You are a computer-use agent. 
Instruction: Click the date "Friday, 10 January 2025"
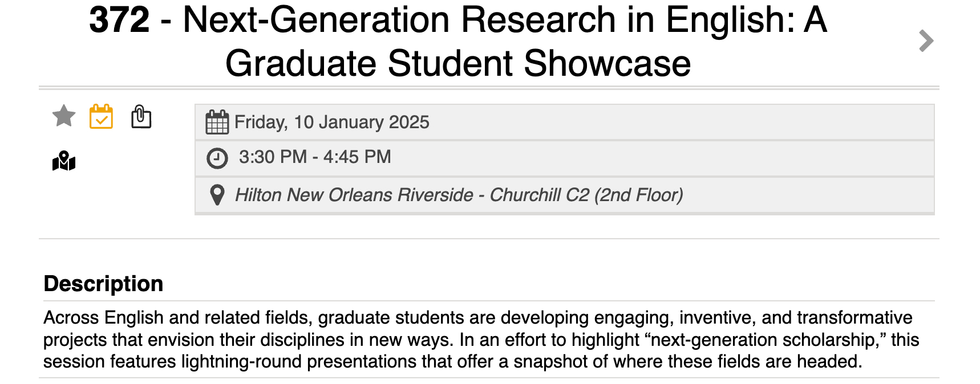[x=331, y=122]
